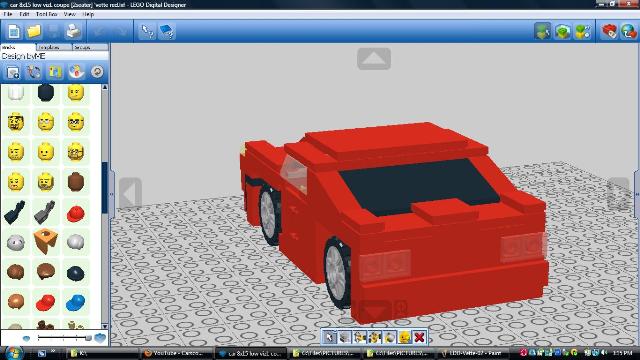Select the Hinge Align tool in bottom toolbar
The image size is (640, 360).
pyautogui.click(x=374, y=337)
